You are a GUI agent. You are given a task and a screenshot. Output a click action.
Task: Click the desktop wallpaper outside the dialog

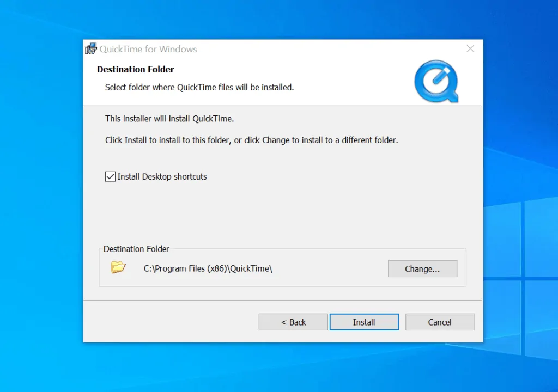tap(38, 218)
